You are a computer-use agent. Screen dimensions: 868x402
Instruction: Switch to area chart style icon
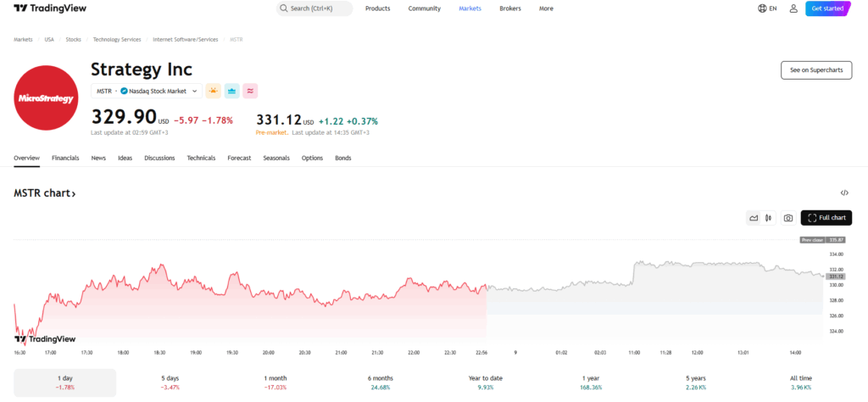(x=754, y=218)
